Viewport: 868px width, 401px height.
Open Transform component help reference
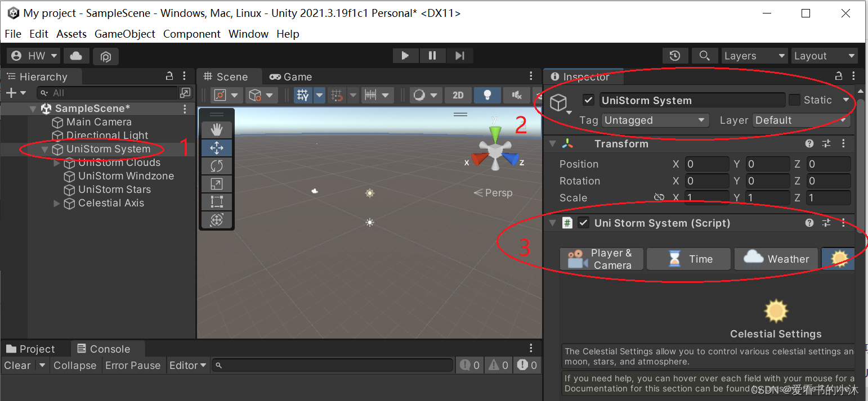point(809,144)
